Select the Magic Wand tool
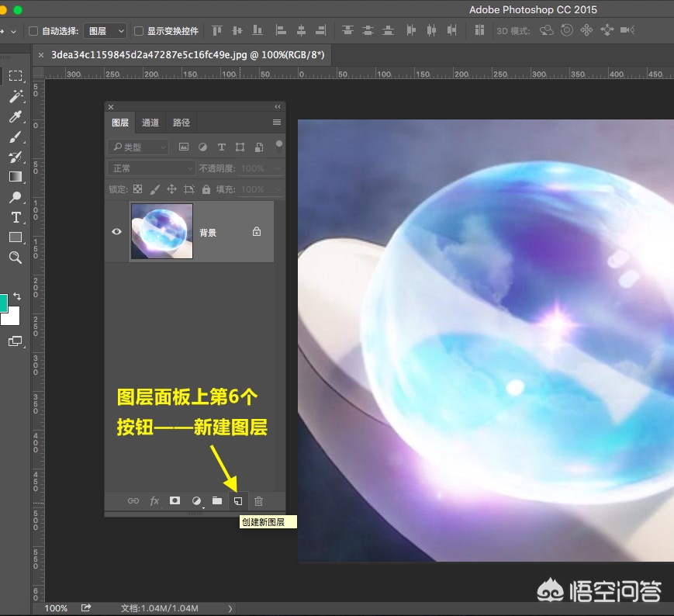This screenshot has height=616, width=674. (16, 97)
